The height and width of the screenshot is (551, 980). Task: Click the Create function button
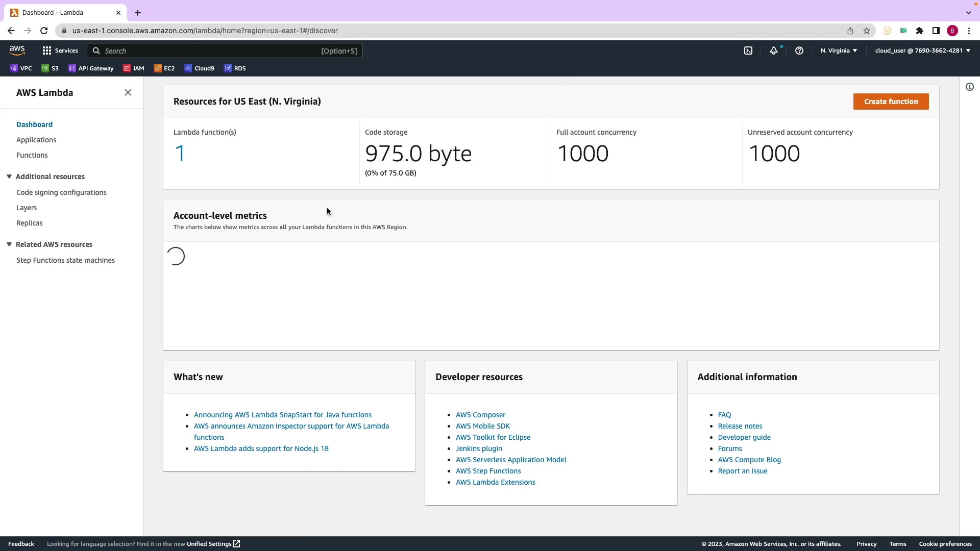891,102
